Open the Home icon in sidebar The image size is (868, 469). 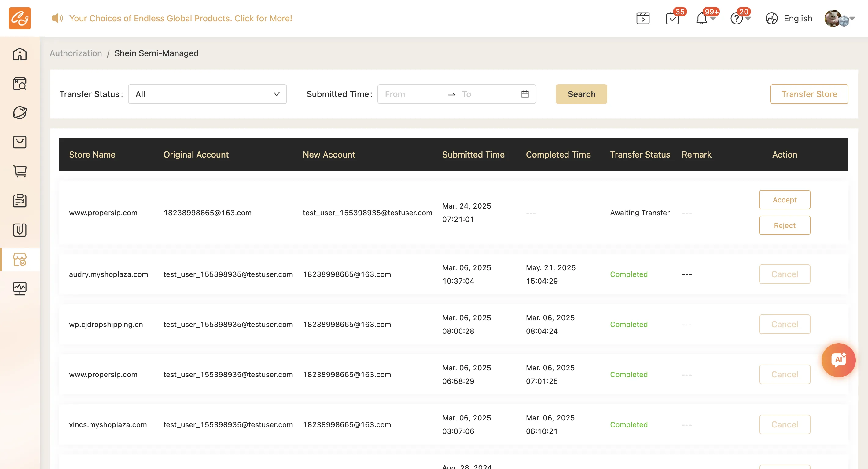coord(20,54)
